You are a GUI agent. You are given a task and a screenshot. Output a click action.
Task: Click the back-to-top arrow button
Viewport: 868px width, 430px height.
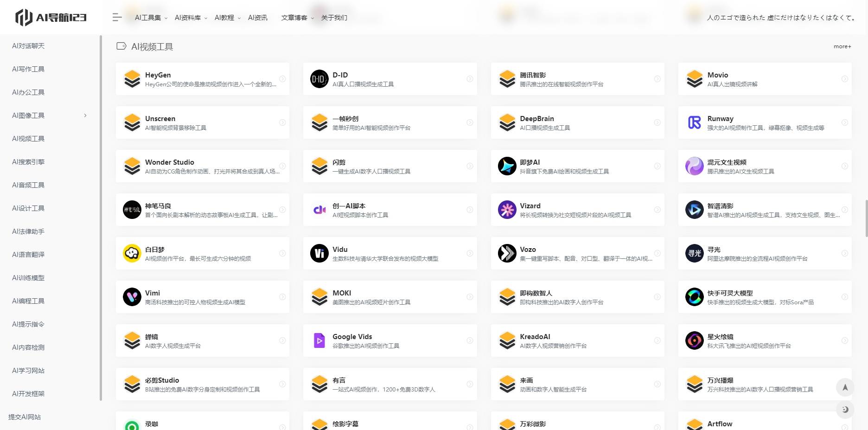845,387
